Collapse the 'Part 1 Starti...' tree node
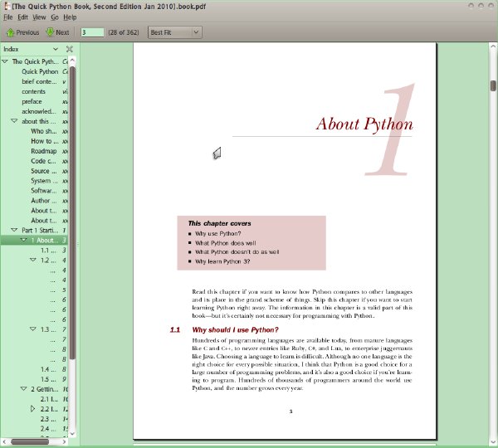This screenshot has height=448, width=498. [14, 230]
